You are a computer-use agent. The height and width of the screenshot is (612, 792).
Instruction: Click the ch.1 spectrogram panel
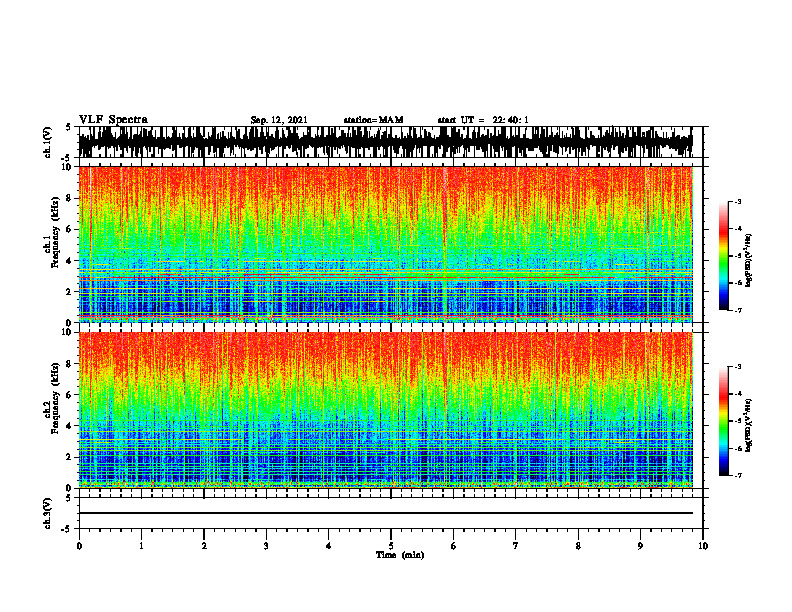pyautogui.click(x=385, y=244)
